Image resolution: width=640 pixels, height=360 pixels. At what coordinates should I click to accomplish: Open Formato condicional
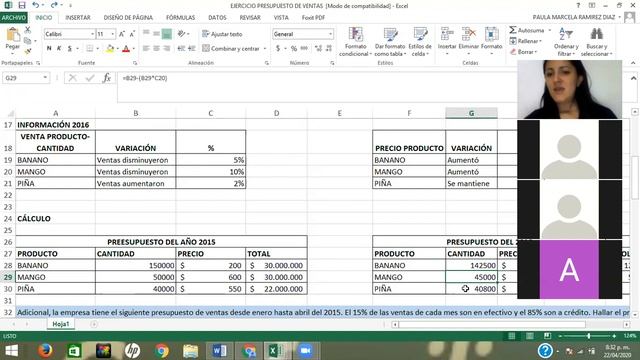pos(356,42)
